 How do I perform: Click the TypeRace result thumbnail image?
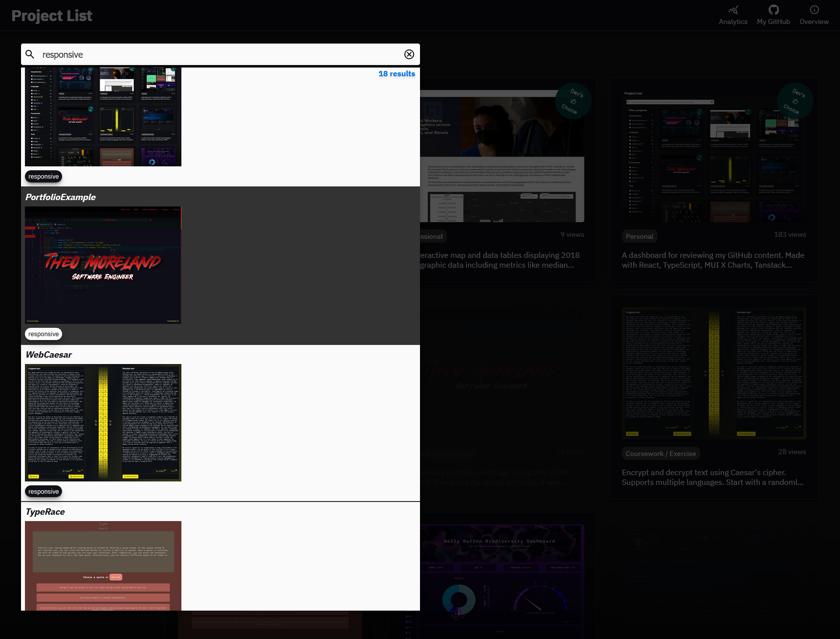pyautogui.click(x=103, y=565)
